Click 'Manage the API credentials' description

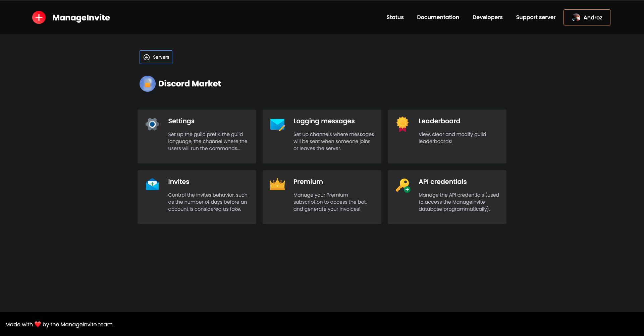coord(459,202)
